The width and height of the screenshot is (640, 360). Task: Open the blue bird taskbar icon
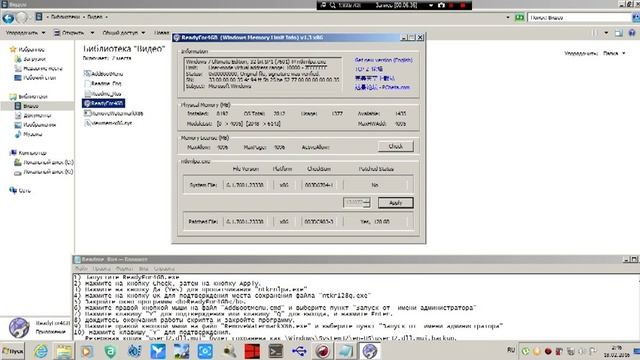[158, 351]
